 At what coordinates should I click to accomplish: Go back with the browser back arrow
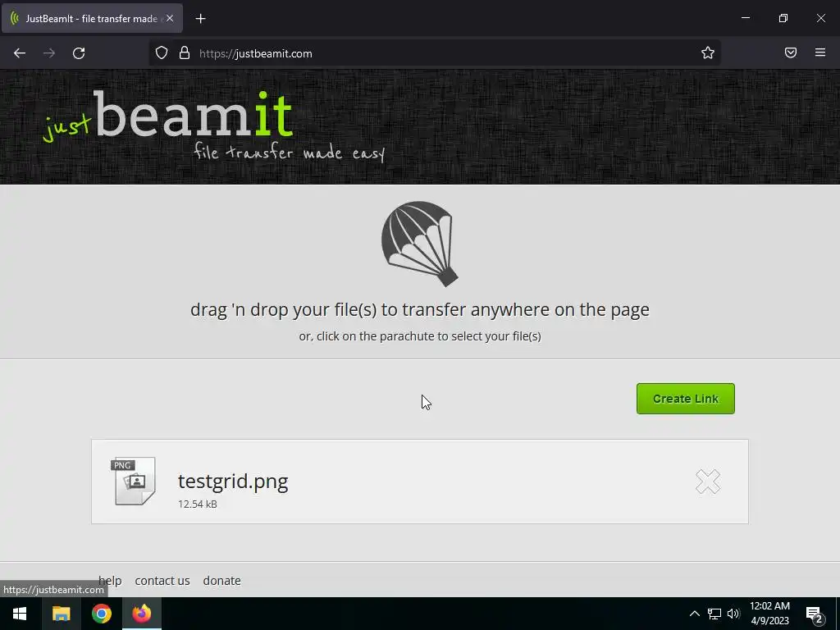tap(20, 53)
